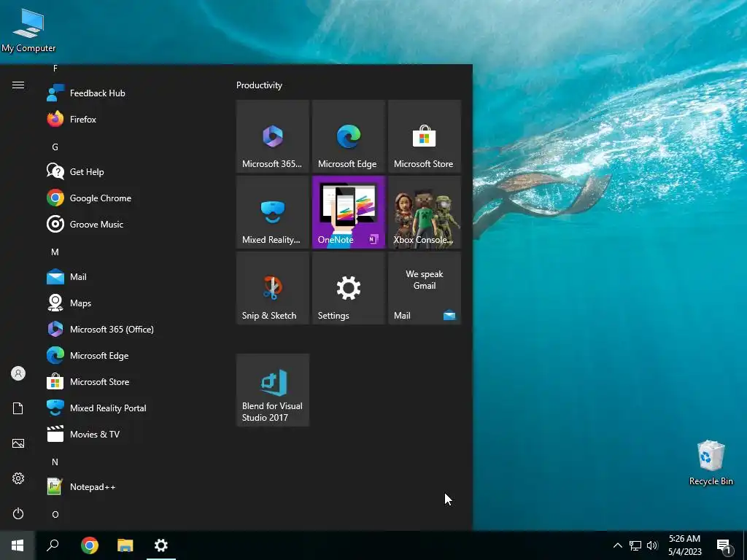747x560 pixels.
Task: Open the volume tray icon
Action: coord(652,545)
